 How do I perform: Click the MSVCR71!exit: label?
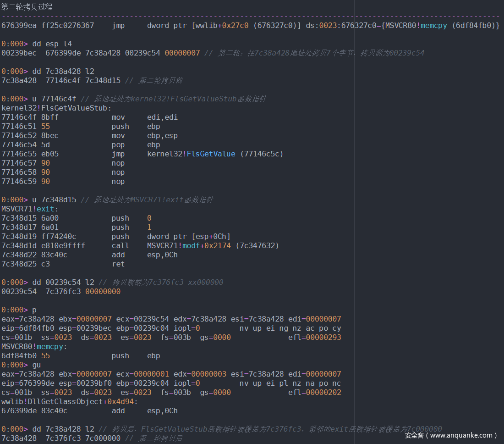pyautogui.click(x=29, y=209)
